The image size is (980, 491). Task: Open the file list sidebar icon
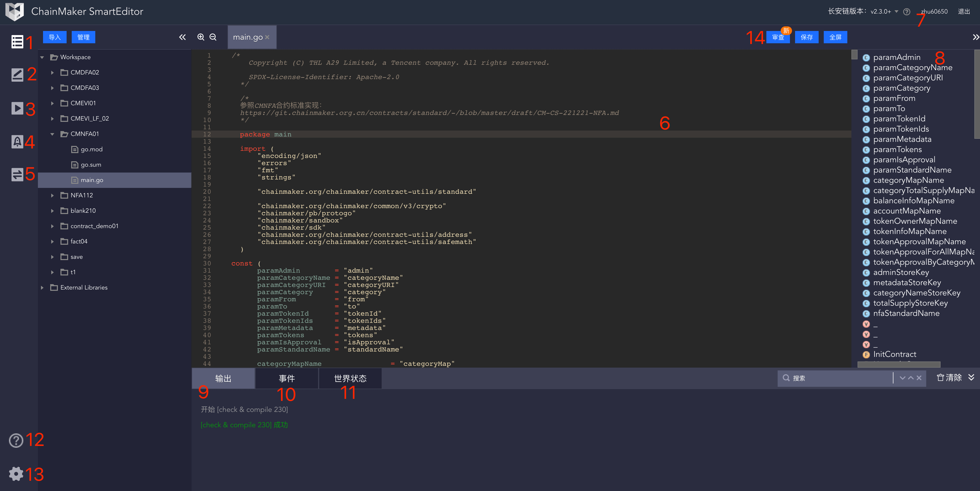coord(17,42)
